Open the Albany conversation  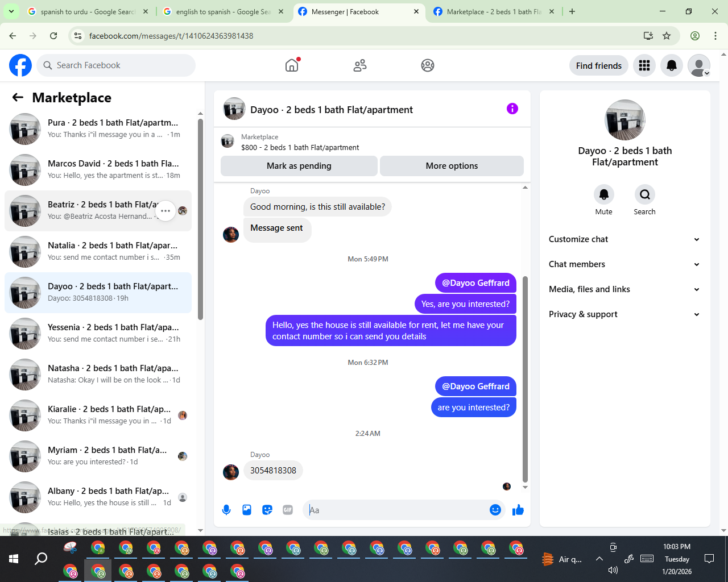[x=98, y=497]
